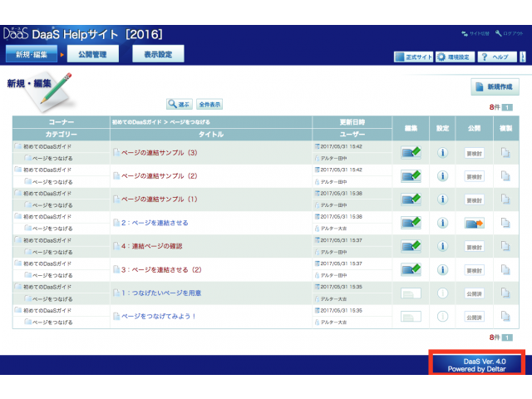This screenshot has height=399, width=532.
Task: Open the ヘルプ help button
Action: (x=496, y=57)
